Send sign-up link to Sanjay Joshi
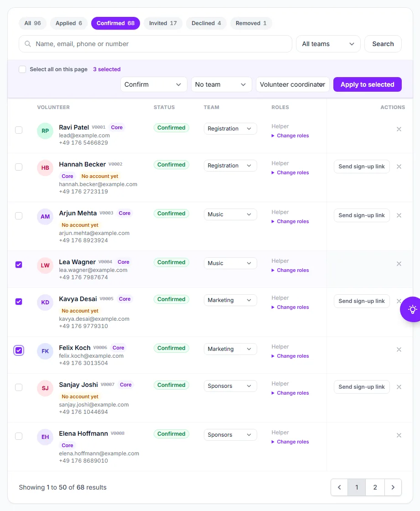 click(362, 387)
